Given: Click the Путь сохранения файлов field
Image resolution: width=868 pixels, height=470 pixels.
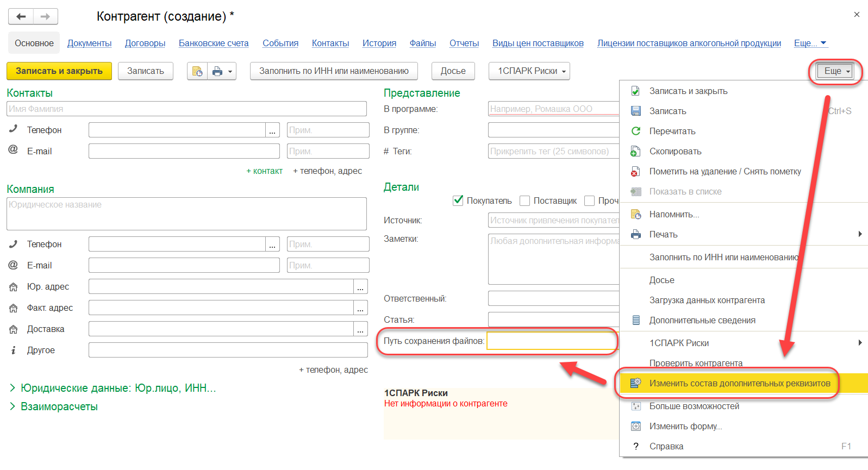Looking at the screenshot, I should coord(553,341).
